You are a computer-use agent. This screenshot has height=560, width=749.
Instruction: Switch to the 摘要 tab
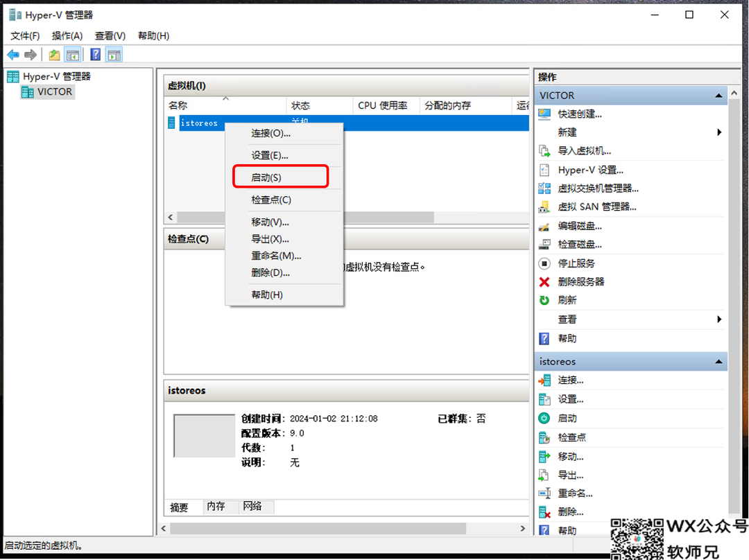tap(179, 507)
